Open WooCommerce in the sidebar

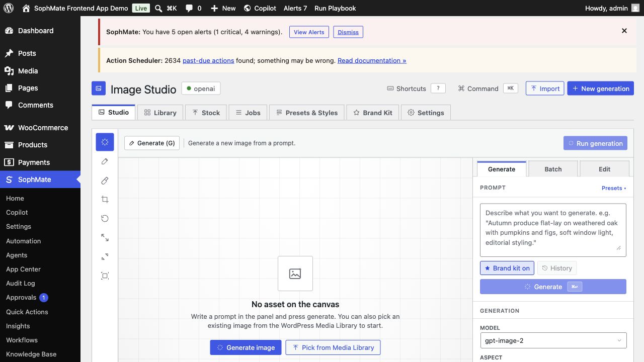click(x=40, y=128)
